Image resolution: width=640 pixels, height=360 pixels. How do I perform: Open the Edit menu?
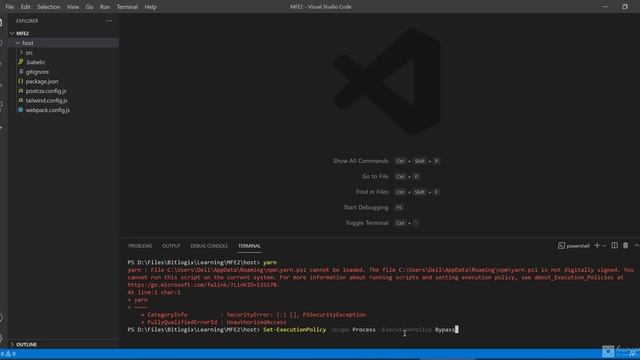25,7
